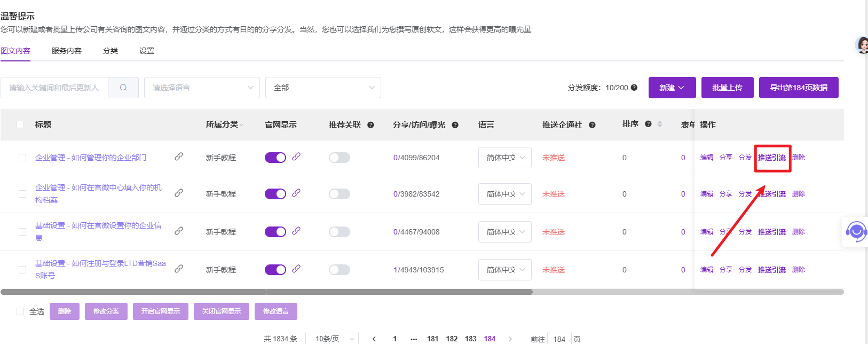
Task: Click the horizontal table scrollbar
Action: pyautogui.click(x=267, y=292)
